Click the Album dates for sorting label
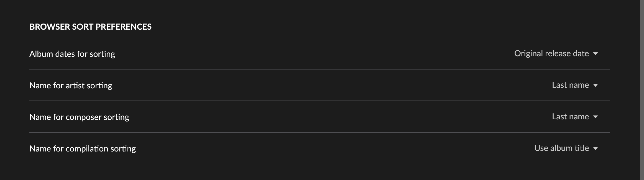 point(72,54)
